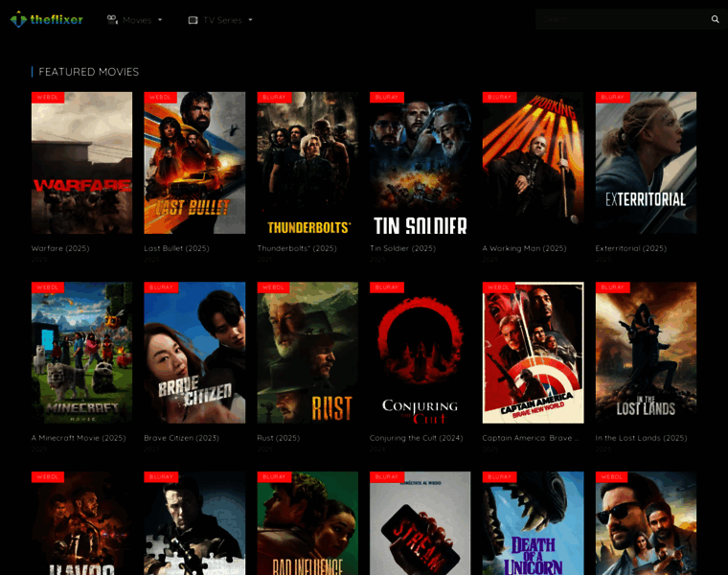Click the BLURAY badge on Exterritorial poster

pyautogui.click(x=612, y=97)
